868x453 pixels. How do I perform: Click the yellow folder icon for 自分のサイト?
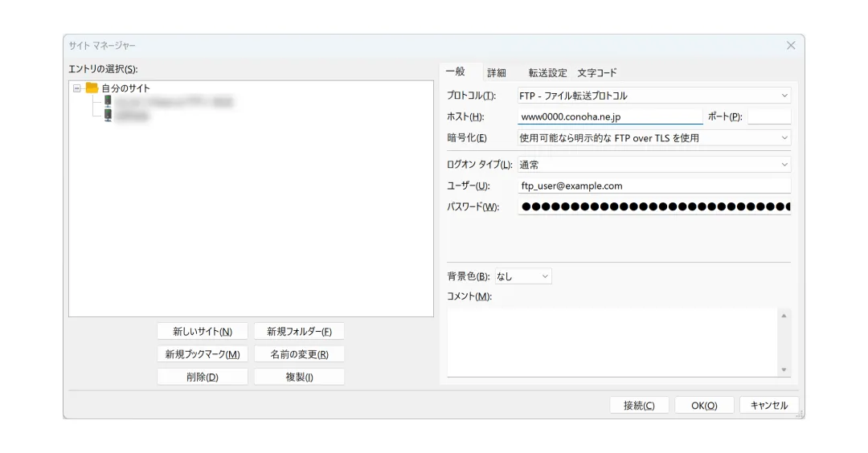pos(92,88)
